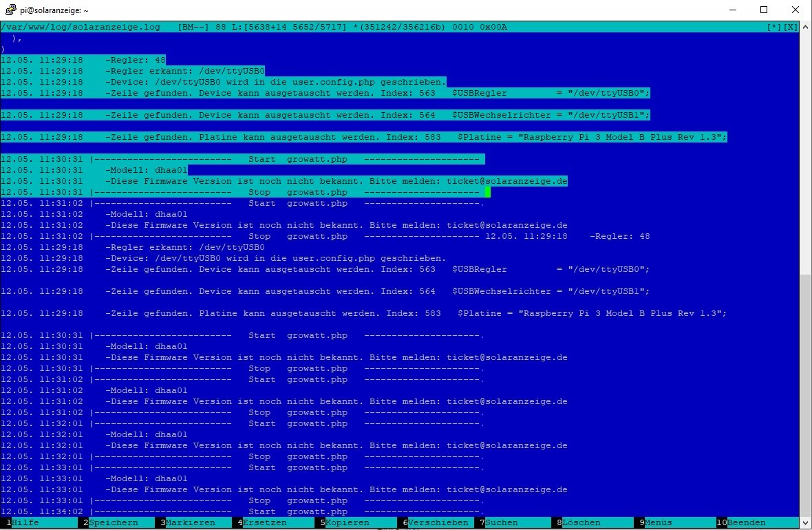Maximize the PuTTY window

(763, 10)
